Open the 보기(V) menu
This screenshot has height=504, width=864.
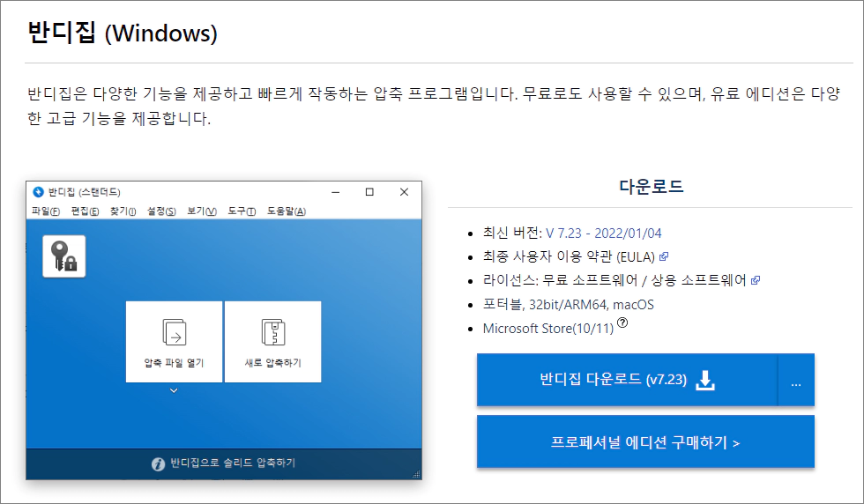point(202,211)
